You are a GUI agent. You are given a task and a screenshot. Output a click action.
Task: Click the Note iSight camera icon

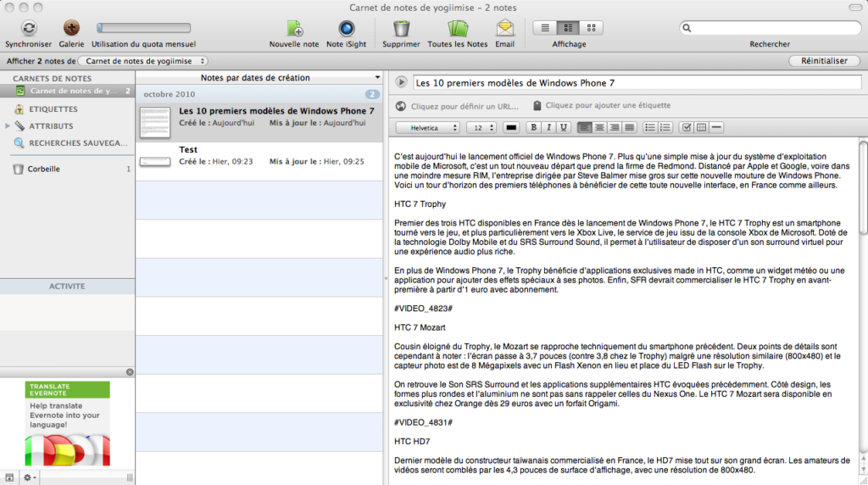347,28
